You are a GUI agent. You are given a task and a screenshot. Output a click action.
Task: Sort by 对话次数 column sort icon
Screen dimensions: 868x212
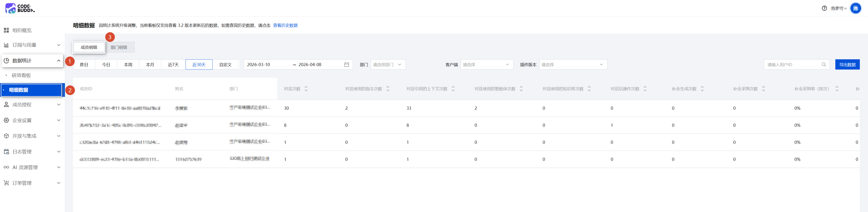point(306,89)
